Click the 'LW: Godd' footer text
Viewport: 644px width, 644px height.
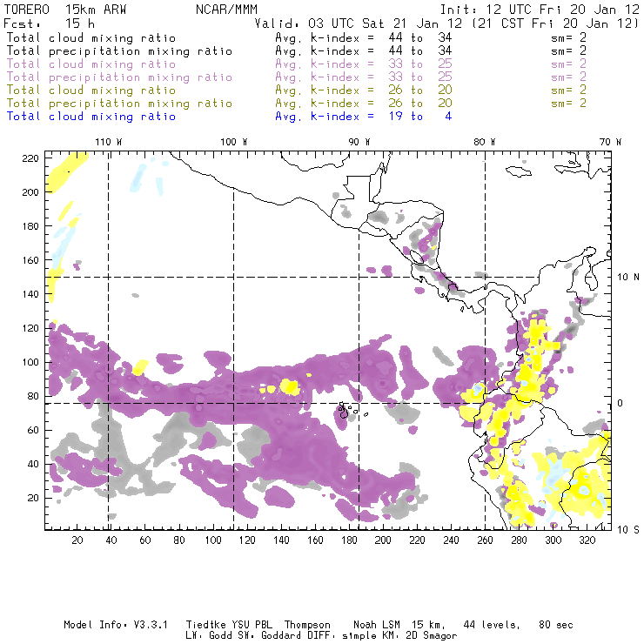point(209,636)
